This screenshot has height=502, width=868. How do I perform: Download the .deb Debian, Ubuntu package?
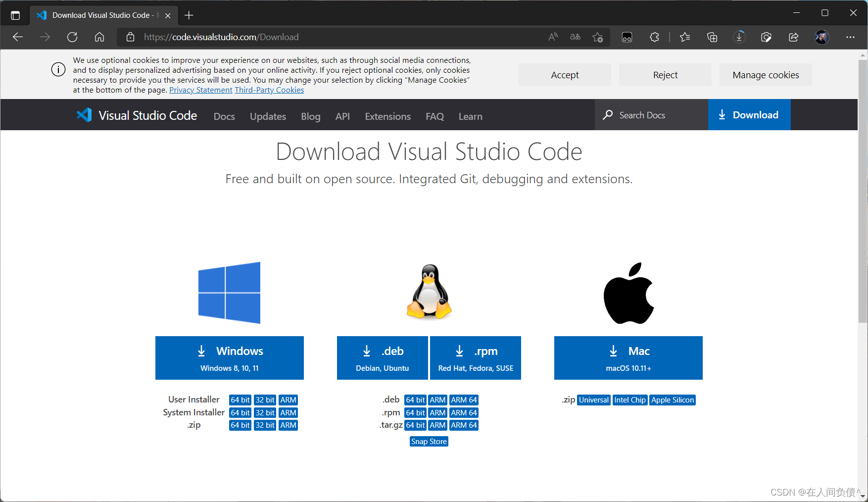[383, 358]
